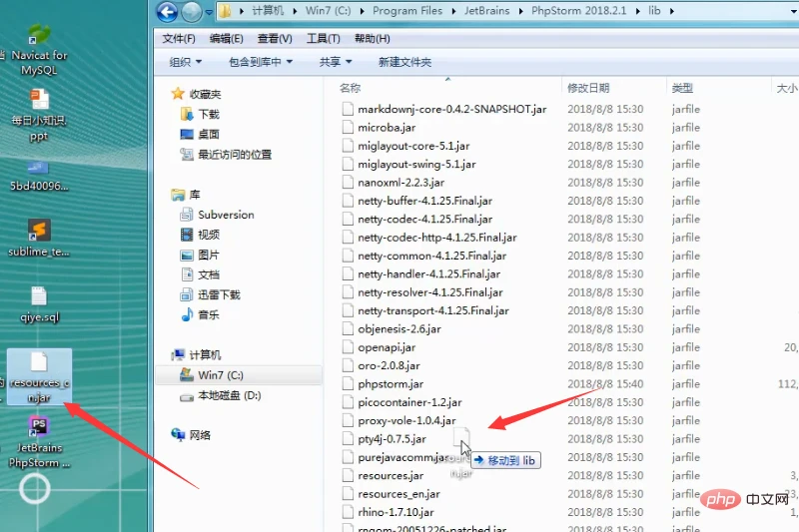The image size is (799, 532).
Task: Open Navicat for MySQL desktop shortcut
Action: (x=39, y=50)
